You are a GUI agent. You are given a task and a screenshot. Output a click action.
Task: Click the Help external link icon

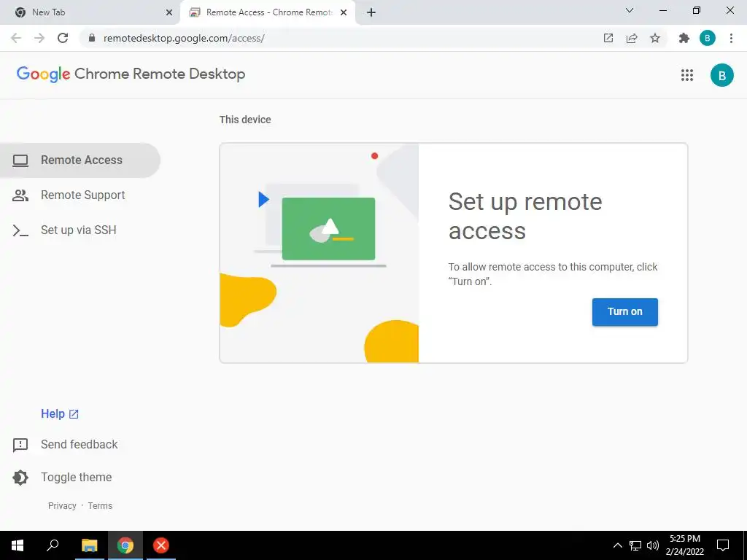pyautogui.click(x=74, y=414)
